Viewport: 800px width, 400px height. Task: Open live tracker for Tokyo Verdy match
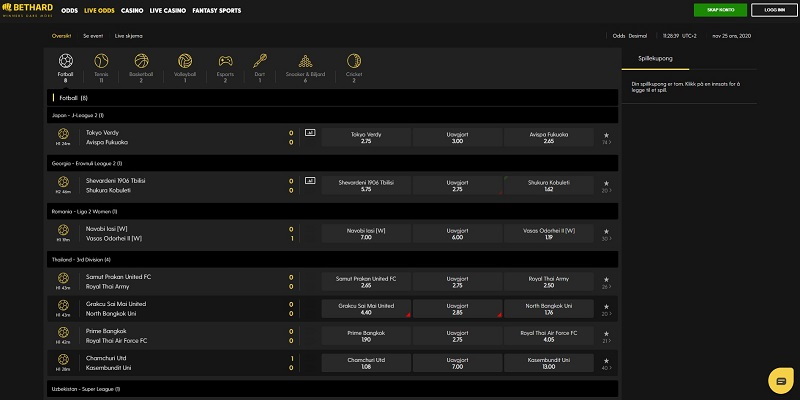[x=310, y=133]
